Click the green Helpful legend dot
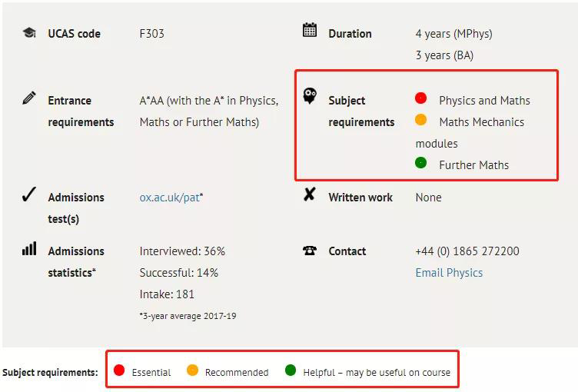This screenshot has width=578, height=392. pos(291,370)
